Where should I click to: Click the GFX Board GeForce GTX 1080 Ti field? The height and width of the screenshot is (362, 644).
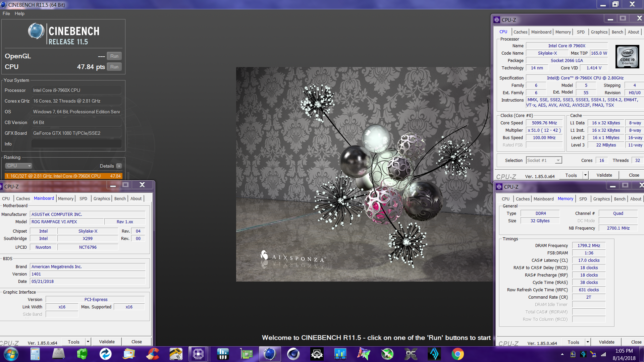[76, 133]
